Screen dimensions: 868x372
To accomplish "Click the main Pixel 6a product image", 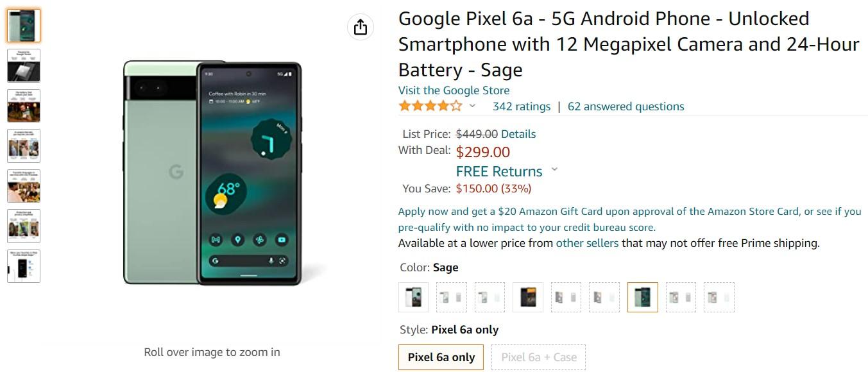I will coord(212,173).
